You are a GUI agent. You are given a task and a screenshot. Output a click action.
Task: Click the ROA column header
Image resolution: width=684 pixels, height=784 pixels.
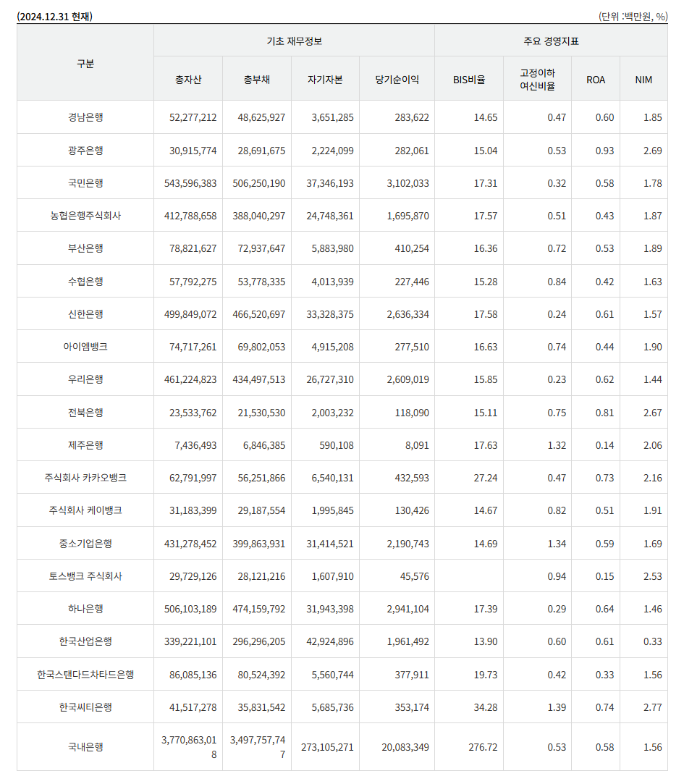pos(596,80)
